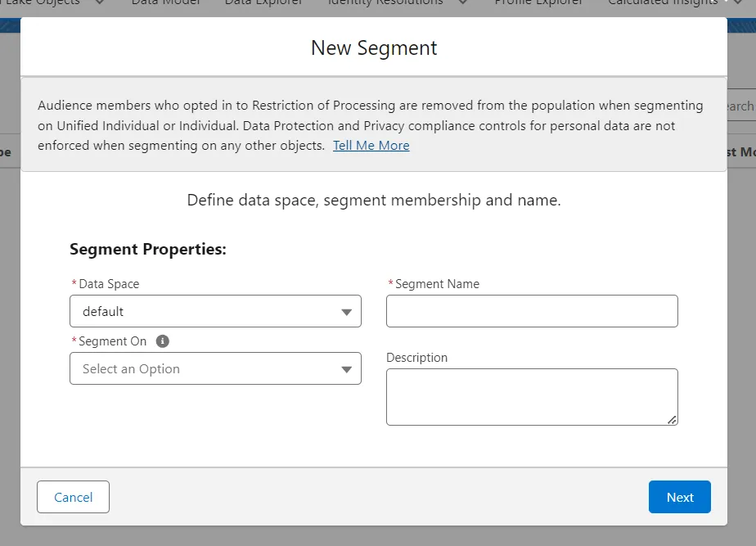Click the background list search box
This screenshot has height=546, width=756.
click(740, 106)
